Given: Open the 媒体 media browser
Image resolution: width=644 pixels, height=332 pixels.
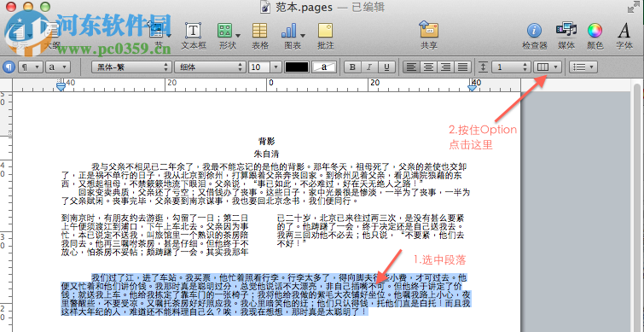Looking at the screenshot, I should pos(566,36).
